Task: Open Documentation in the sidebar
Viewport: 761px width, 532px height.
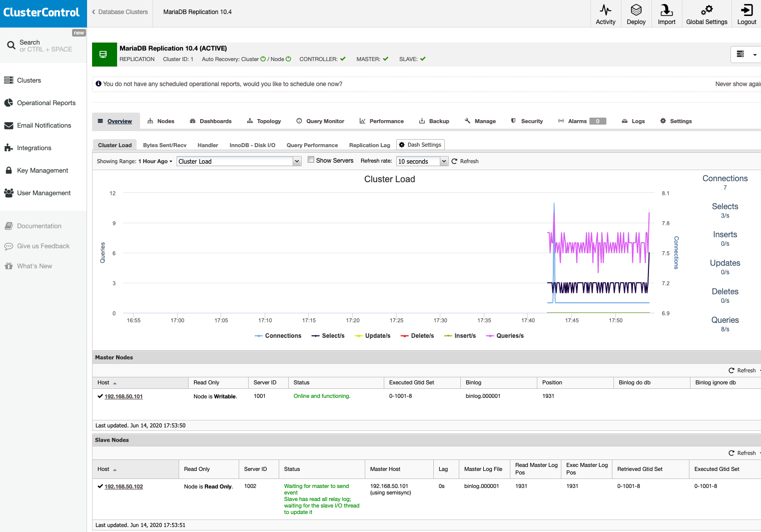Action: click(x=39, y=226)
